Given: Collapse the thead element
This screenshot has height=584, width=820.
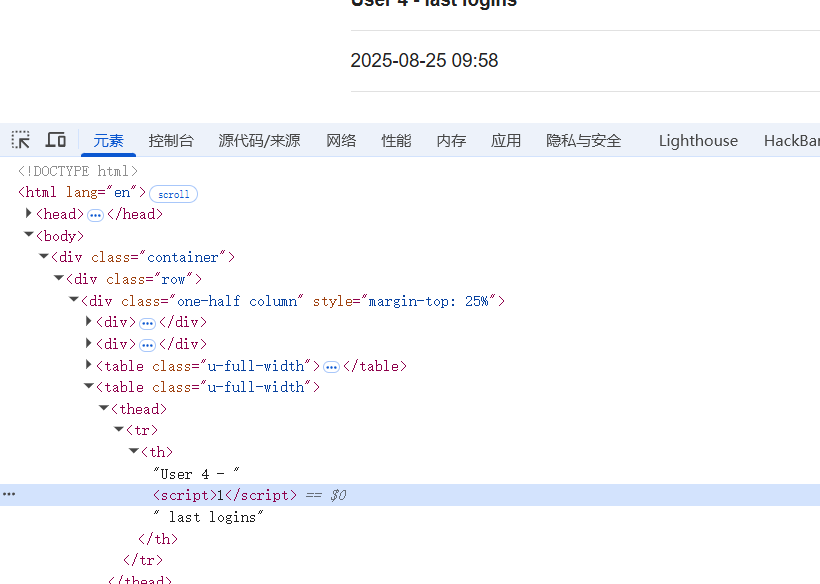Looking at the screenshot, I should tap(104, 408).
